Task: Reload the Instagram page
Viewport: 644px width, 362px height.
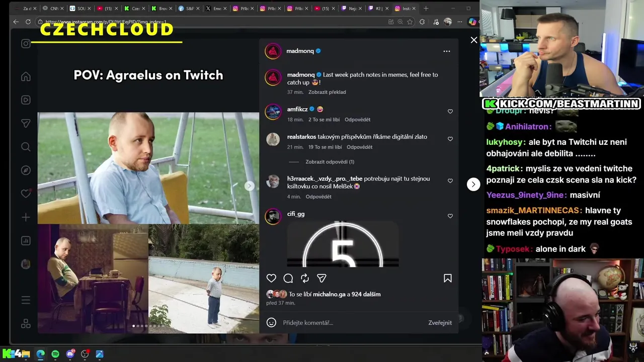Action: coord(28,22)
